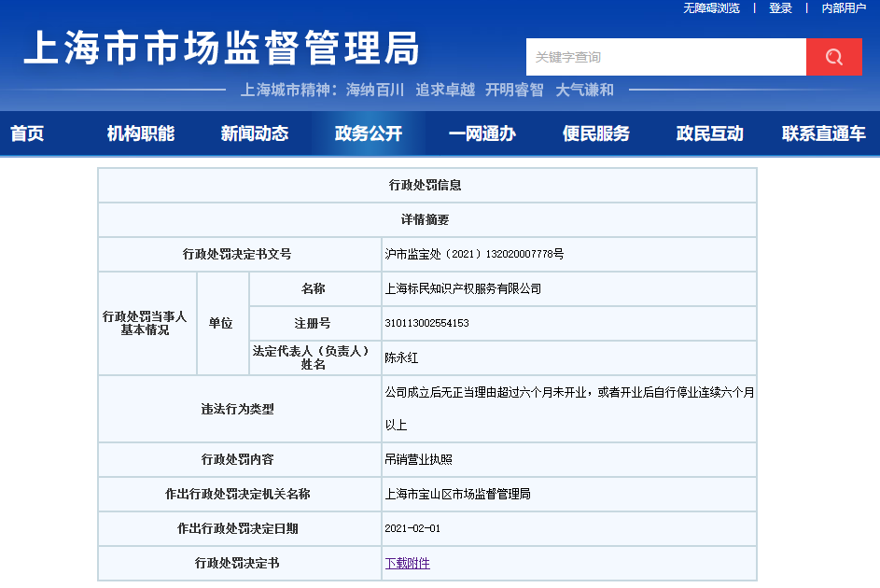Click the 行政处罚信息 table header row
880x588 pixels.
pyautogui.click(x=426, y=185)
